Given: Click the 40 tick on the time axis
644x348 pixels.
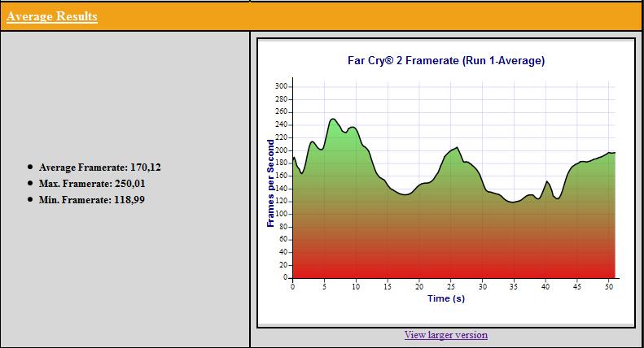Looking at the screenshot, I should pyautogui.click(x=545, y=287).
